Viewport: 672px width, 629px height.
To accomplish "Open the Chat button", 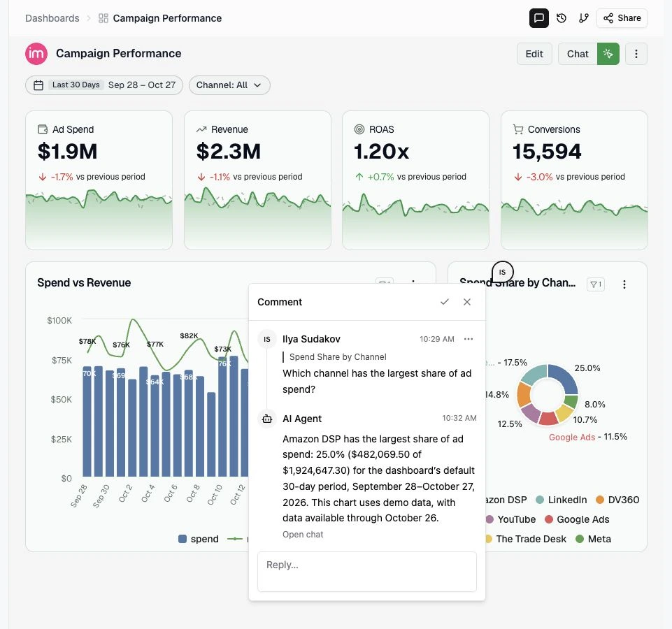I will tap(578, 54).
